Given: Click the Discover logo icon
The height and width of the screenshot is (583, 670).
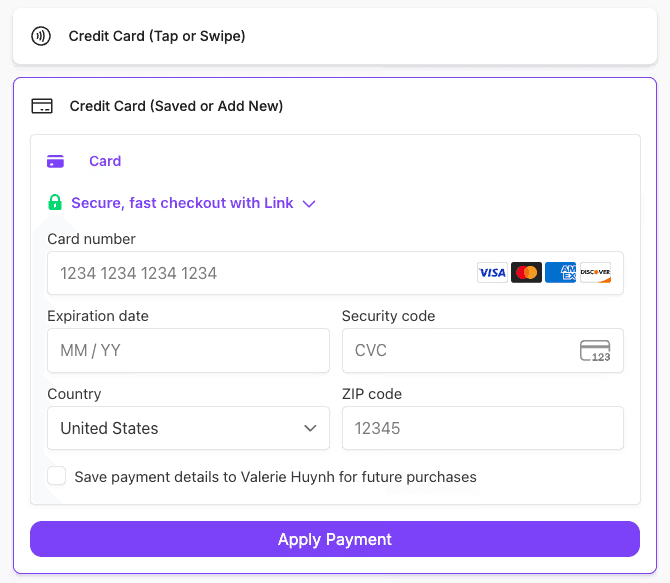Looking at the screenshot, I should tap(595, 273).
